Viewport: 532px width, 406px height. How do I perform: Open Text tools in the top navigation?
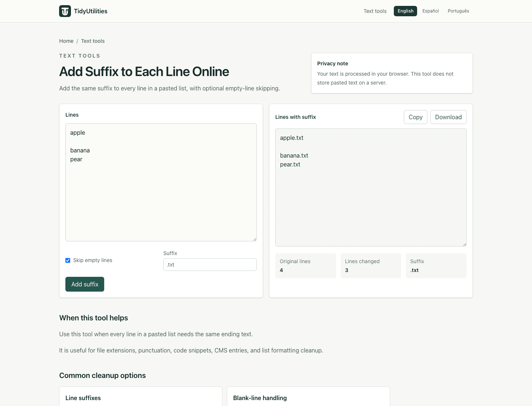(x=375, y=11)
